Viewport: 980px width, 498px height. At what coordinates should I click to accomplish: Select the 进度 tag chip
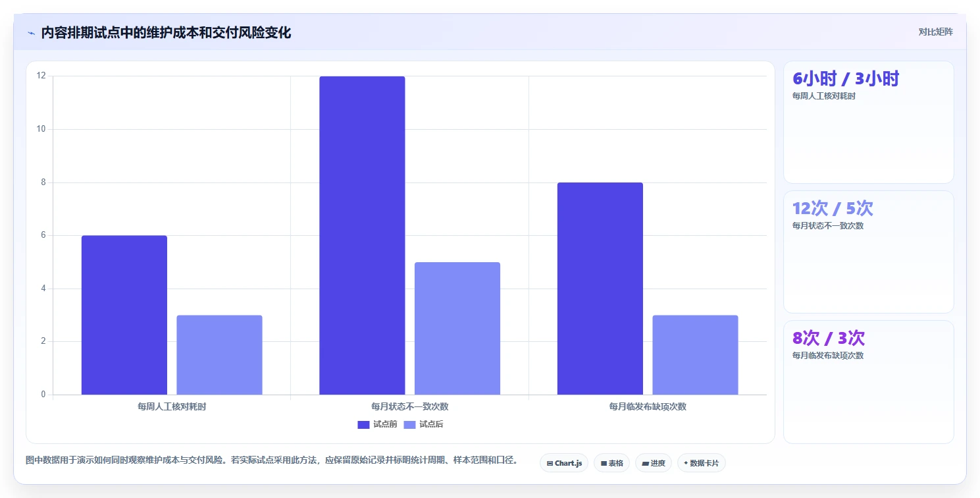click(654, 463)
